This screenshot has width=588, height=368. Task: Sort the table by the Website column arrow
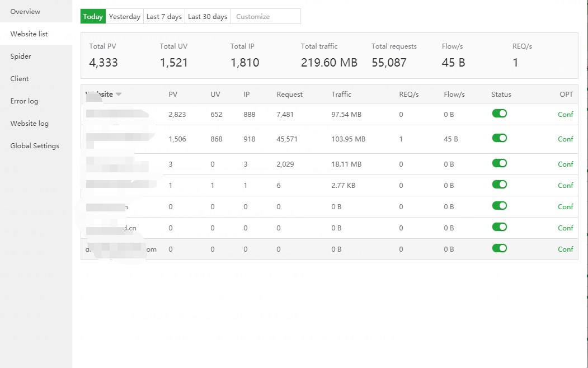(x=119, y=95)
